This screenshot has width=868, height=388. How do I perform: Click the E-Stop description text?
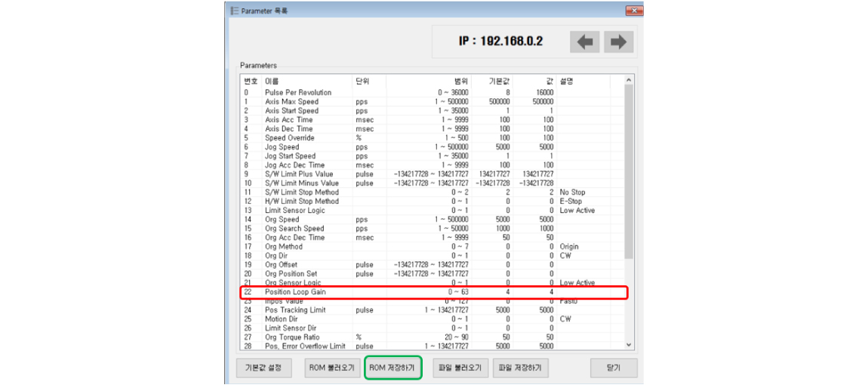tap(571, 202)
